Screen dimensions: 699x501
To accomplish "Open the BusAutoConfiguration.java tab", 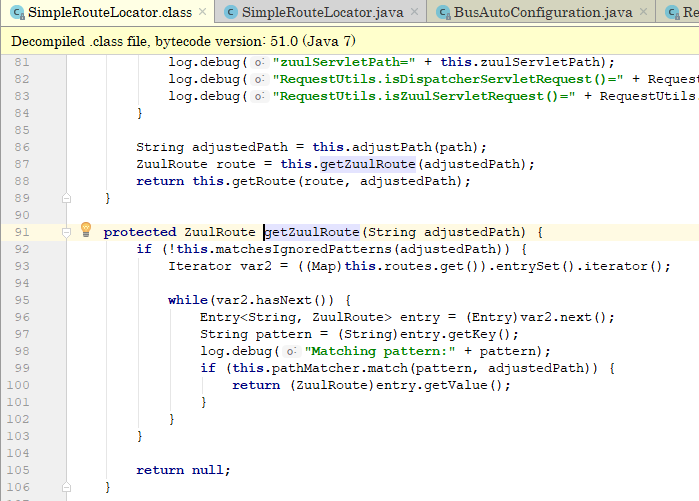I will pos(543,12).
